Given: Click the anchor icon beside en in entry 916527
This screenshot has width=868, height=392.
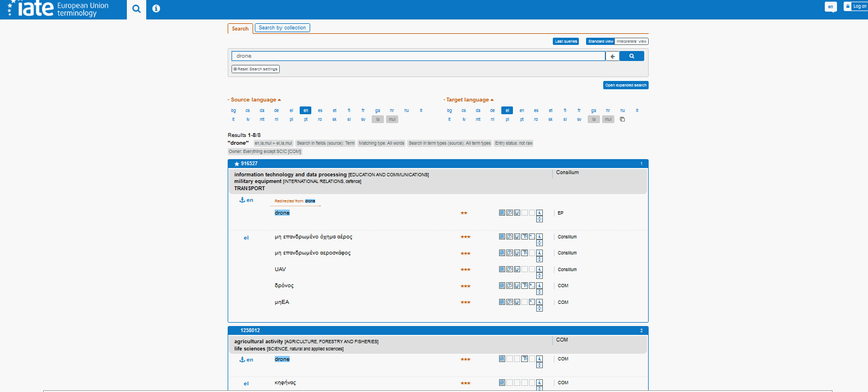Looking at the screenshot, I should [x=242, y=200].
